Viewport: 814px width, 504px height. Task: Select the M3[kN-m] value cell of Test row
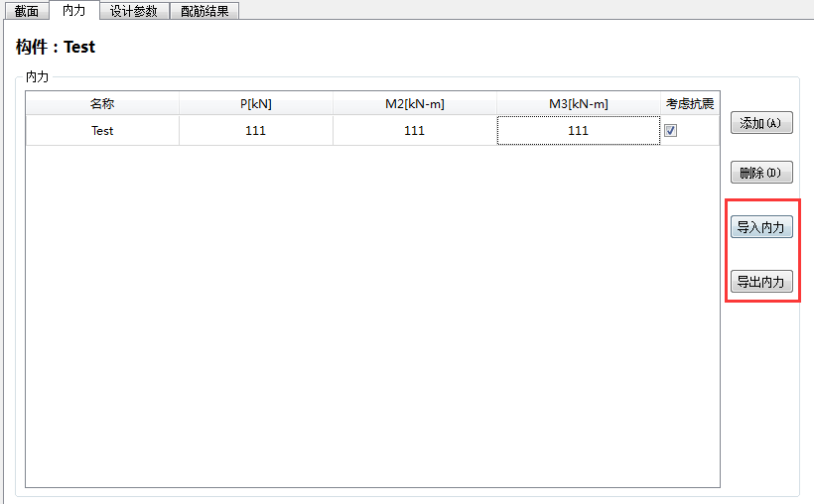coord(578,131)
